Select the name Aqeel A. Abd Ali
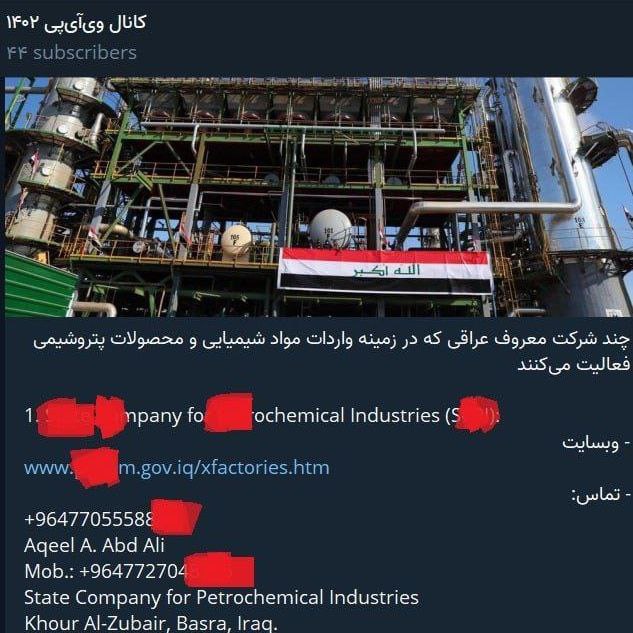The height and width of the screenshot is (633, 633). 94,545
